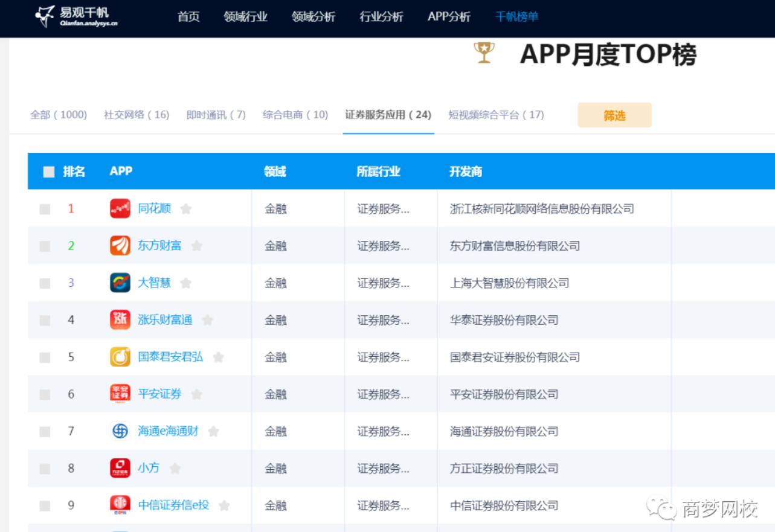Viewport: 775px width, 532px height.
Task: Click developer 浙江核新同花顺网络信息股份有限公司
Action: pyautogui.click(x=542, y=209)
